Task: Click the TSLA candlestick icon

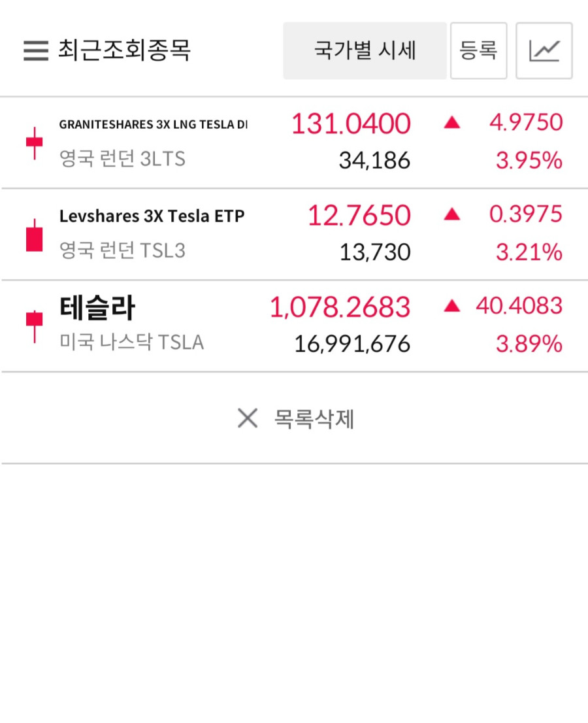Action: 35,326
